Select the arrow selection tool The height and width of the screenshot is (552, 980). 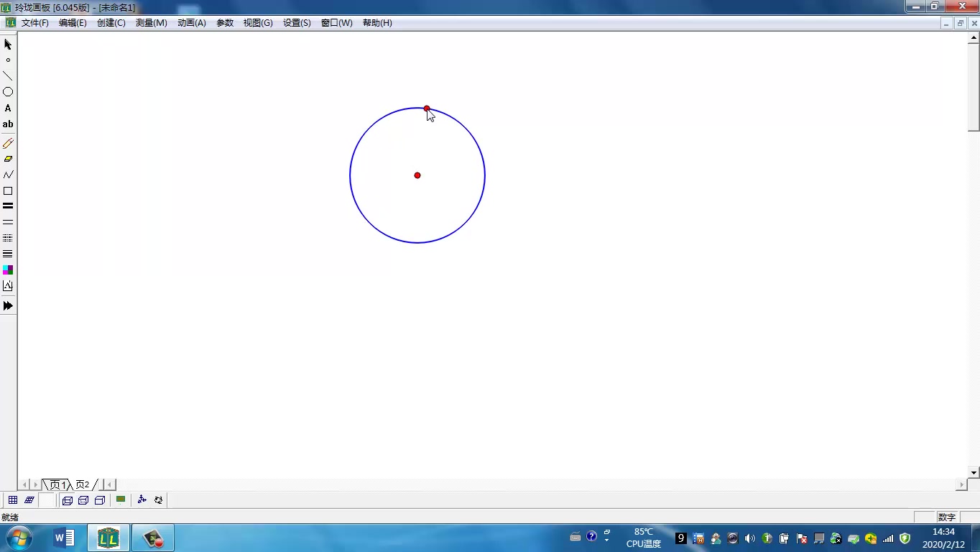click(8, 45)
